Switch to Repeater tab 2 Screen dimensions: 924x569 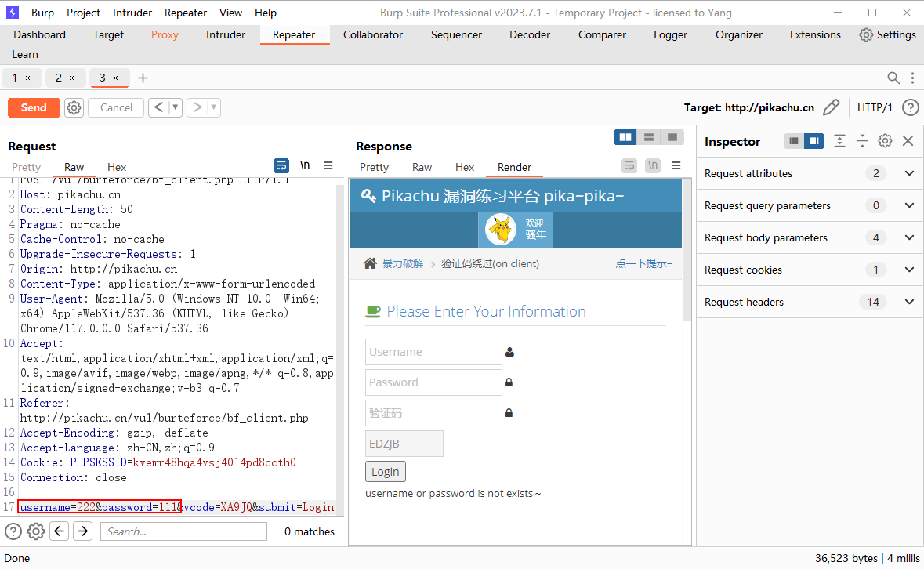pos(59,78)
